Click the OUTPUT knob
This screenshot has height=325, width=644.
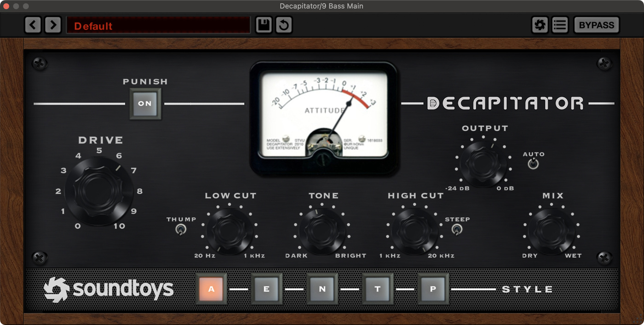tap(483, 164)
